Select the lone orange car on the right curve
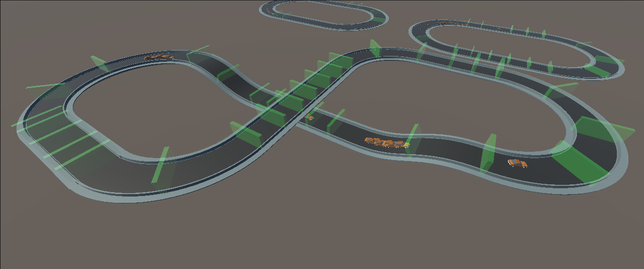The image size is (644, 269). point(518,163)
